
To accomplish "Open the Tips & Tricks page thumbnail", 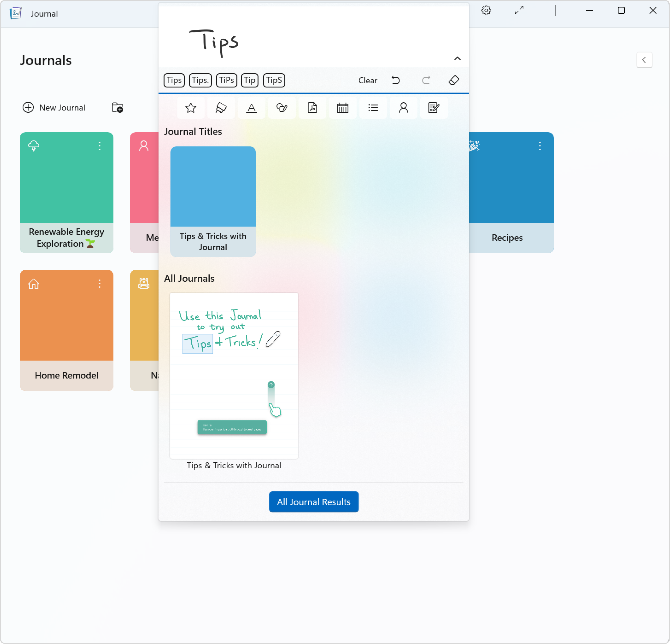I will click(x=234, y=375).
